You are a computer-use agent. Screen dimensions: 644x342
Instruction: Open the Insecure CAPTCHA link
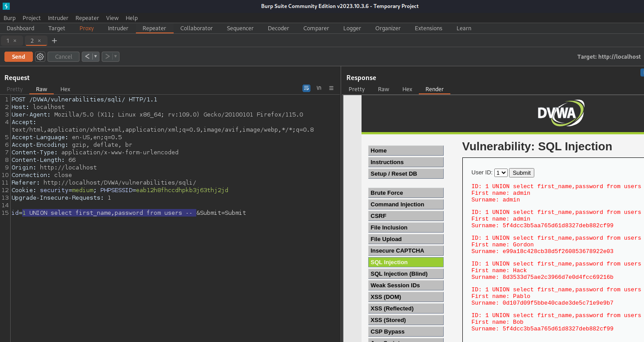406,250
